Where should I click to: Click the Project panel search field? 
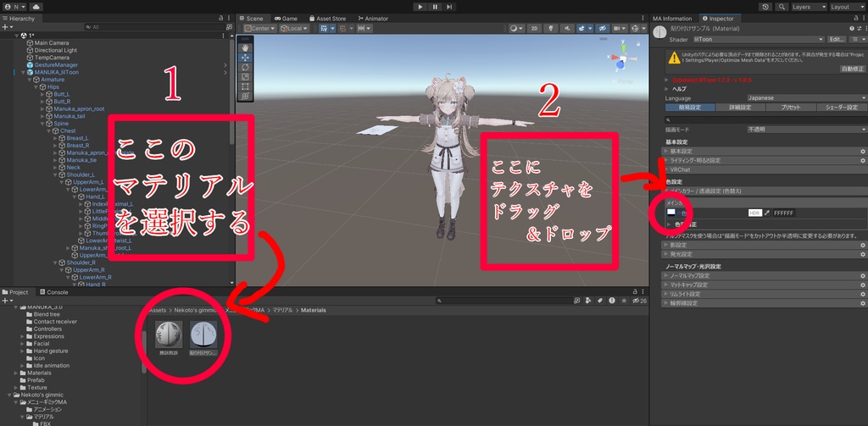pyautogui.click(x=504, y=301)
